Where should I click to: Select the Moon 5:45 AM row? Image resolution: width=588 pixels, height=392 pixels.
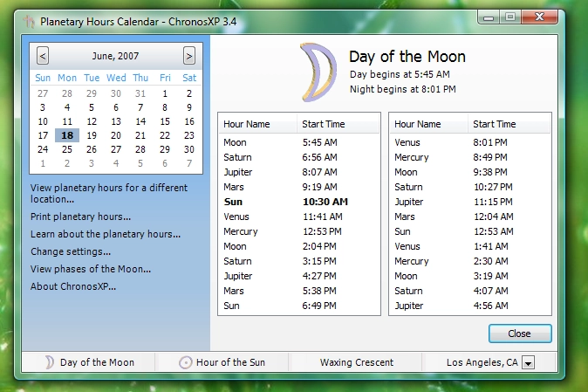click(x=299, y=142)
